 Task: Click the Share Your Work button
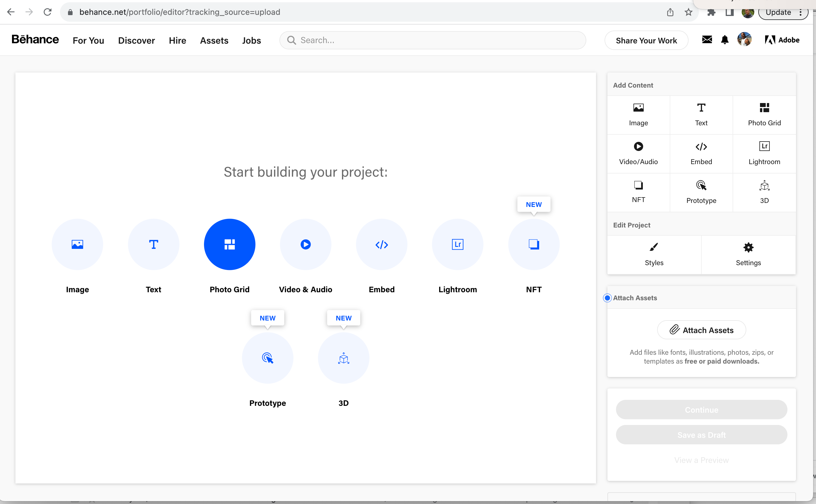646,40
